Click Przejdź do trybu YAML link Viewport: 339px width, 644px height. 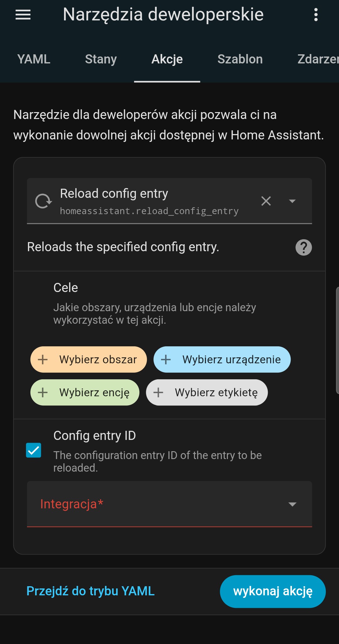tap(90, 591)
